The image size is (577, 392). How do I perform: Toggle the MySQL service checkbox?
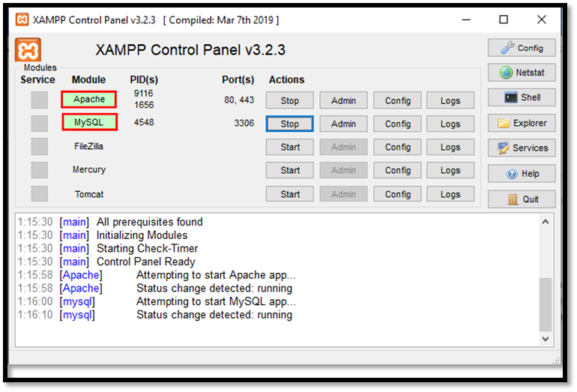(39, 123)
